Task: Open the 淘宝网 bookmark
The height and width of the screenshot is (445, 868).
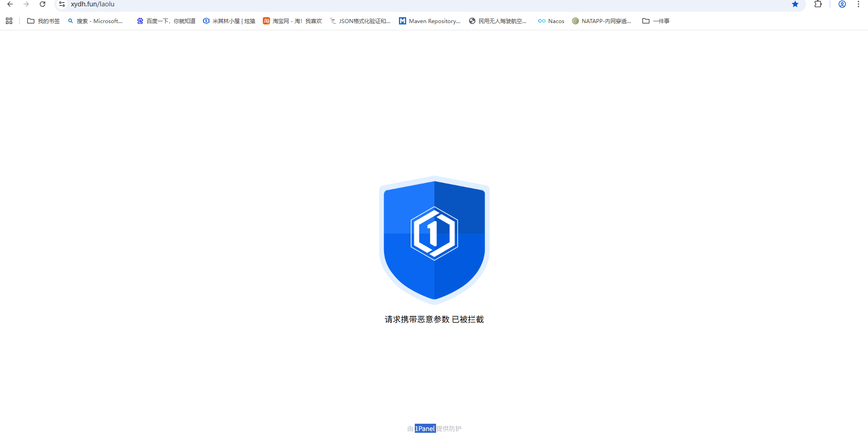Action: click(x=292, y=21)
